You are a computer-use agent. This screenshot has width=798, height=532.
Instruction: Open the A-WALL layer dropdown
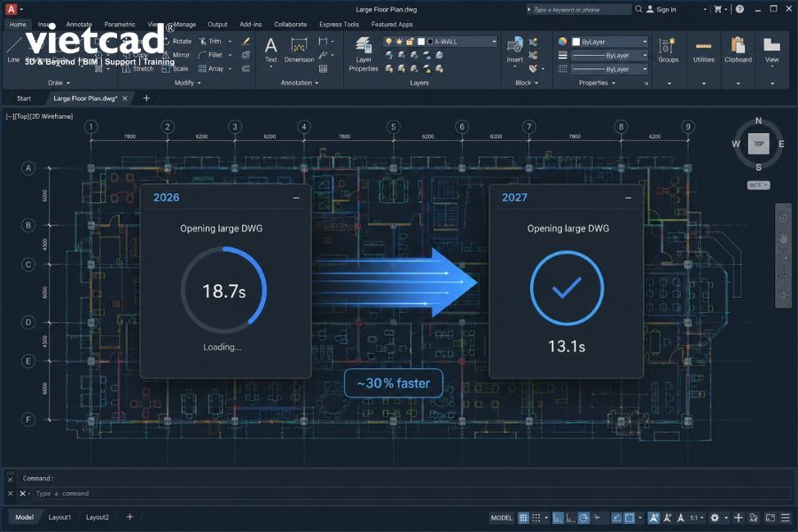494,42
